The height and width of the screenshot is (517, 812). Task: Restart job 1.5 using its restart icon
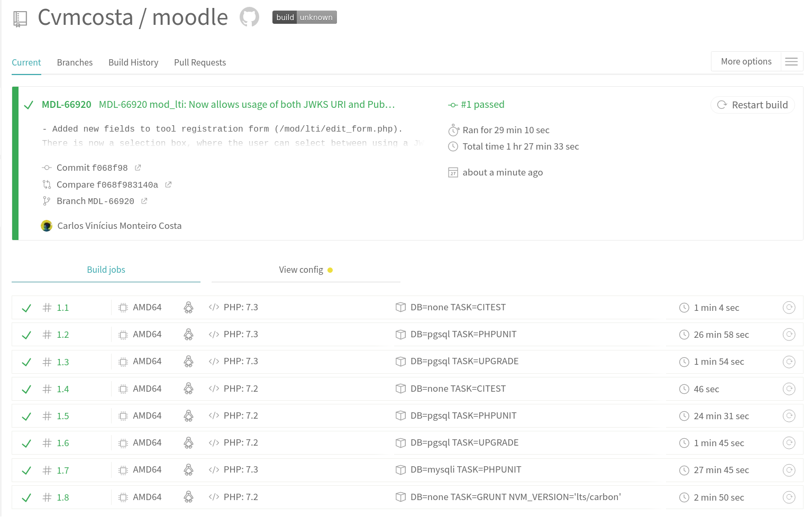click(789, 416)
